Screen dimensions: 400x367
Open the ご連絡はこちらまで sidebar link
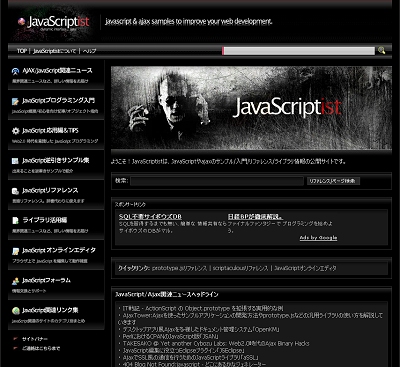click(x=41, y=348)
